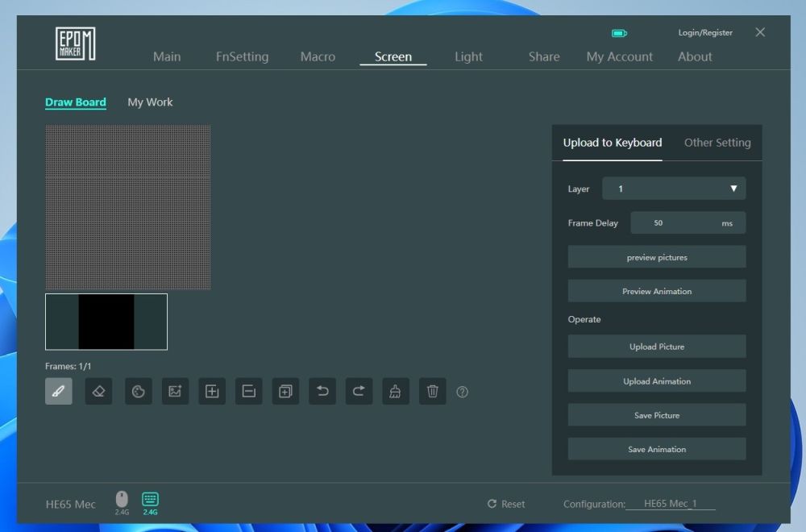The width and height of the screenshot is (806, 532).
Task: Select the brush drawing tool
Action: coord(59,391)
